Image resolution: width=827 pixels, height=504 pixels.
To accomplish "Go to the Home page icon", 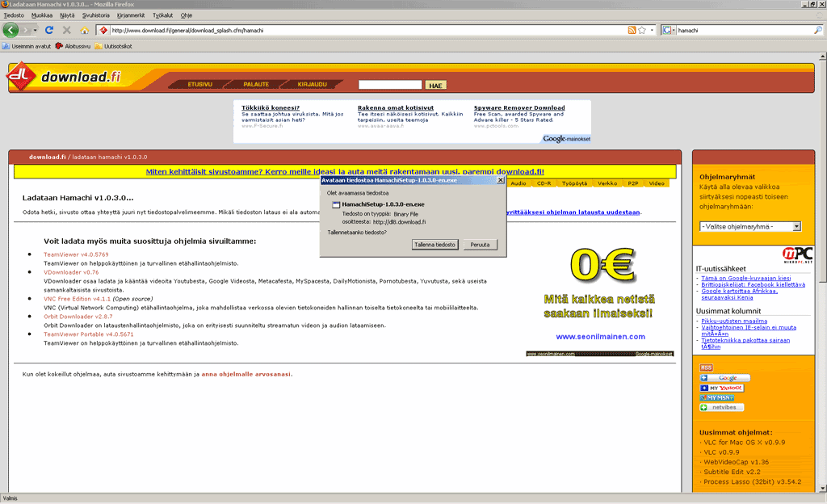I will (x=84, y=30).
